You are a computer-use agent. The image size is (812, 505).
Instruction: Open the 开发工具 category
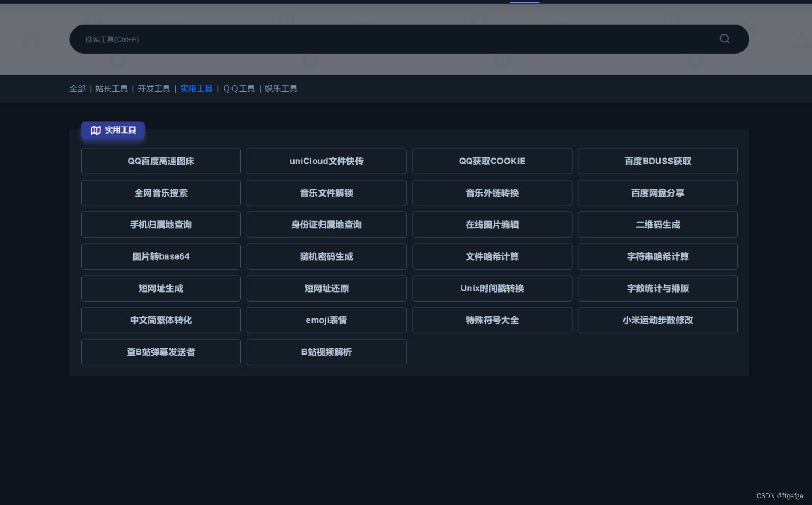click(154, 88)
